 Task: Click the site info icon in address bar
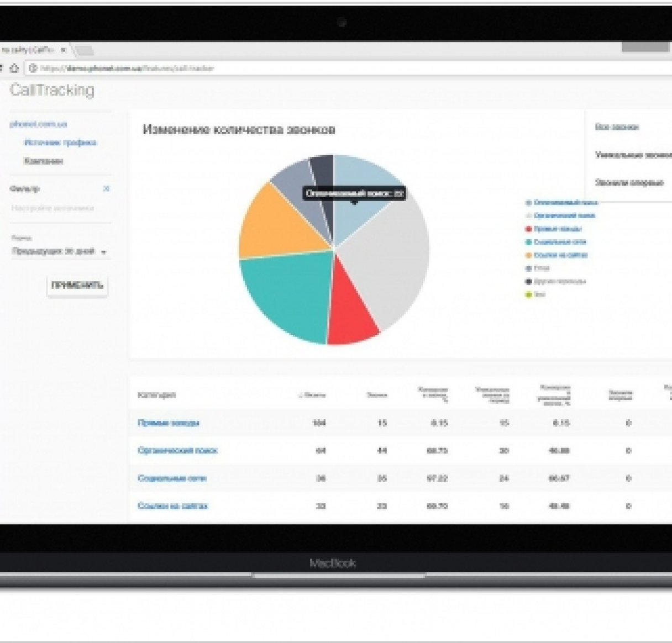tap(33, 68)
